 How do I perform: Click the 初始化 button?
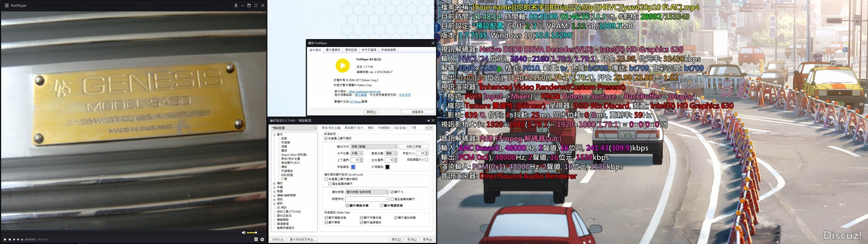point(278,239)
